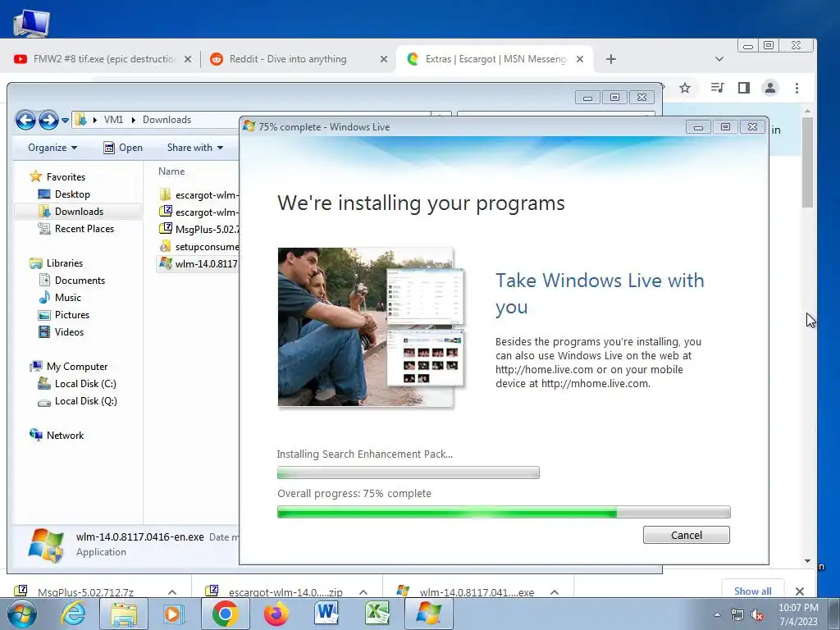
Task: Open Music library
Action: 67,297
